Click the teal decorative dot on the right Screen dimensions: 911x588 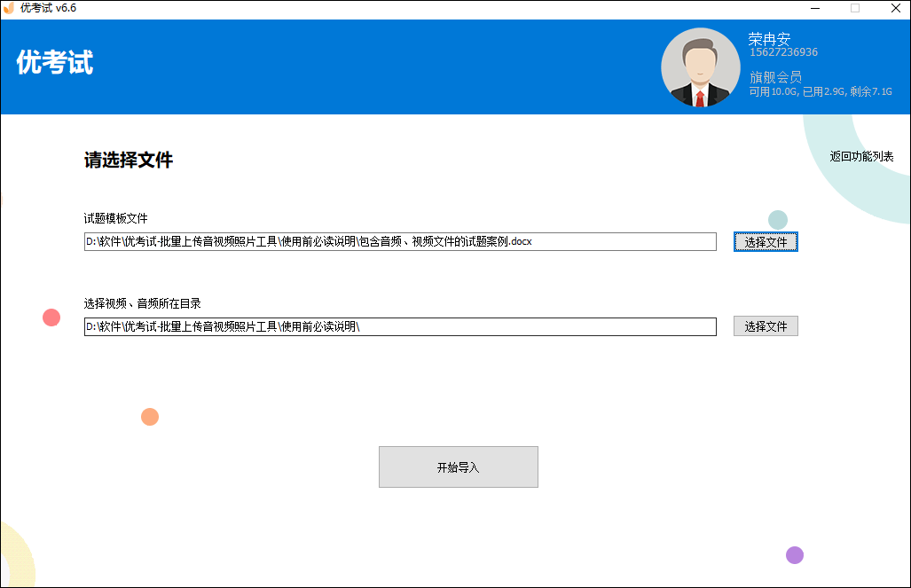[778, 218]
